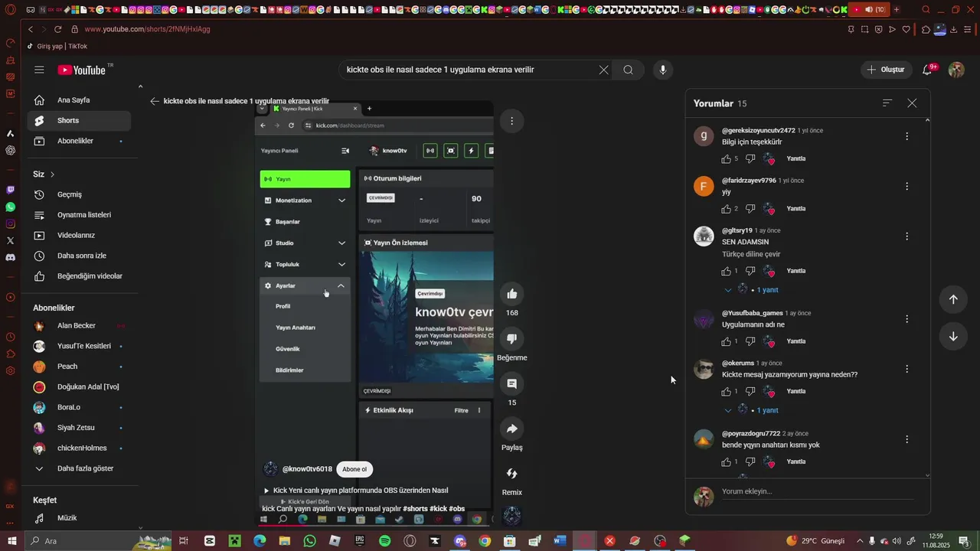Dislike the Short (Beğenme)
This screenshot has width=980, height=551.
click(512, 339)
